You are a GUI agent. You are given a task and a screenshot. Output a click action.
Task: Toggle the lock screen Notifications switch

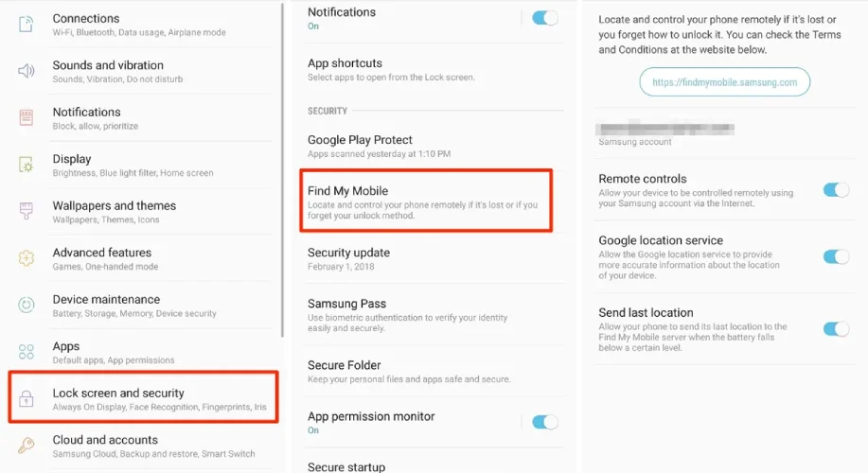(544, 17)
